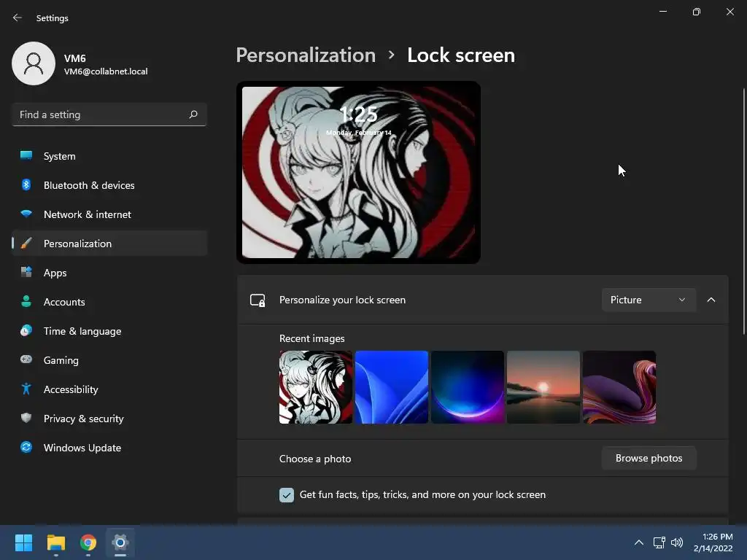Click the Personalization breadcrumb link
Viewport: 747px width, 560px height.
306,55
